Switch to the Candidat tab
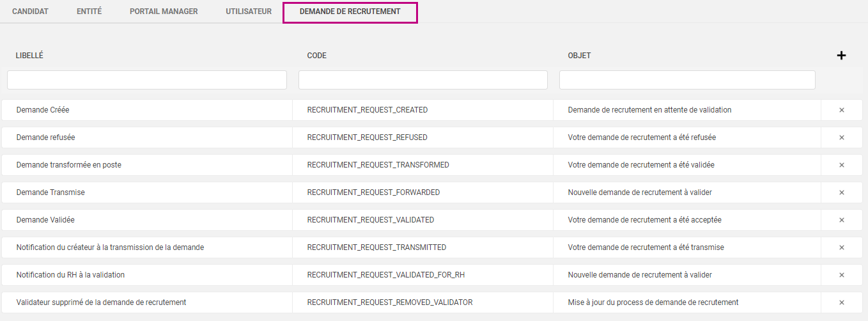 [30, 12]
